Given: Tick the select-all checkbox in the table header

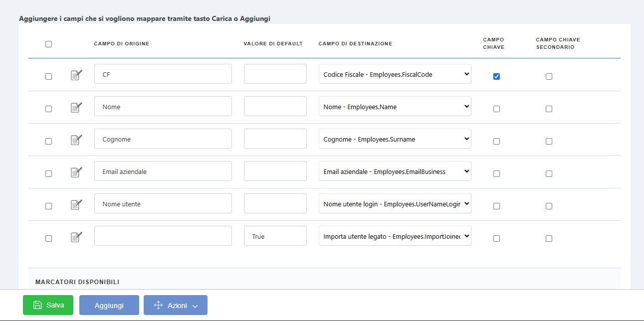Looking at the screenshot, I should pyautogui.click(x=48, y=44).
